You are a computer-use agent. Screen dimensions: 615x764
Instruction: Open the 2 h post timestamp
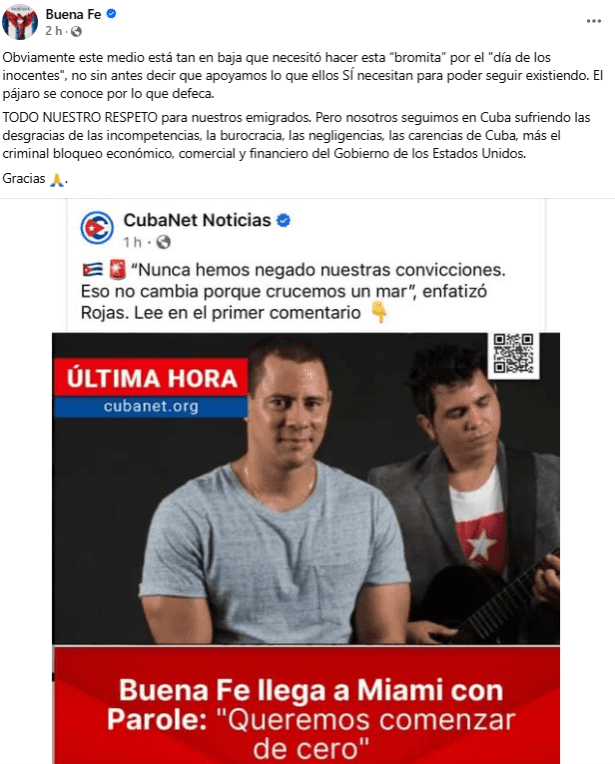point(54,31)
